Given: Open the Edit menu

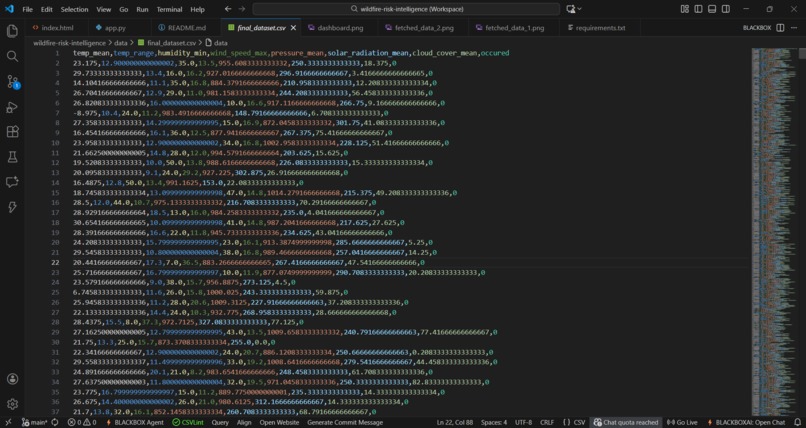Looking at the screenshot, I should pos(46,9).
